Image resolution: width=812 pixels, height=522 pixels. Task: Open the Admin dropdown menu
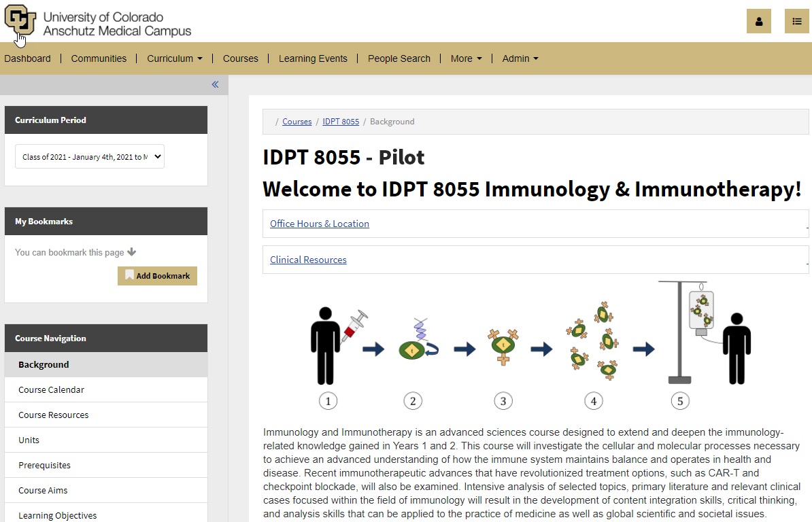pos(520,58)
